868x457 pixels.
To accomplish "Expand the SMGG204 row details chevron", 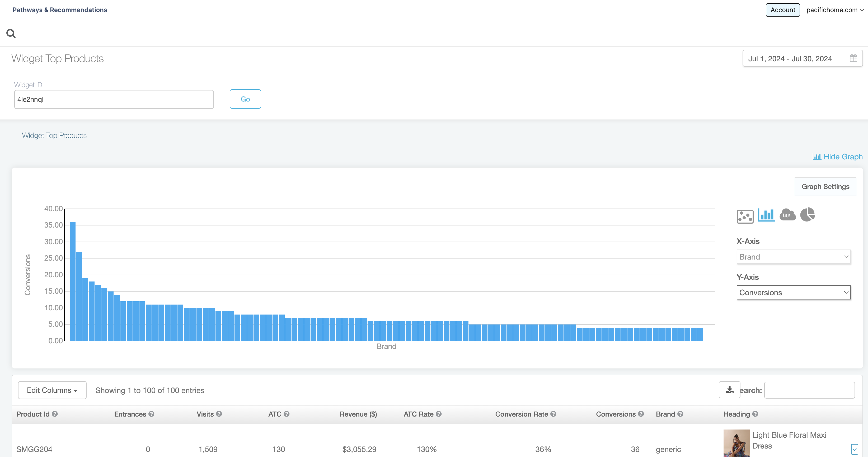I will click(855, 449).
